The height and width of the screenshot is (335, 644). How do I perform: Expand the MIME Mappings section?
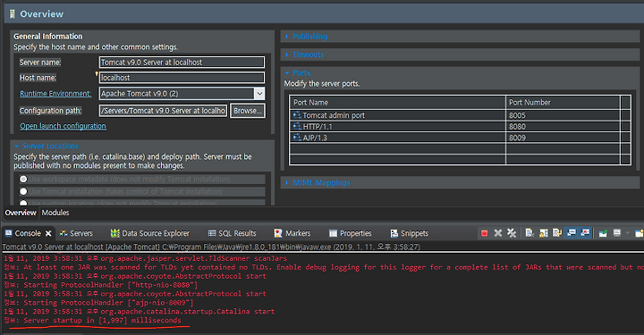[x=321, y=182]
